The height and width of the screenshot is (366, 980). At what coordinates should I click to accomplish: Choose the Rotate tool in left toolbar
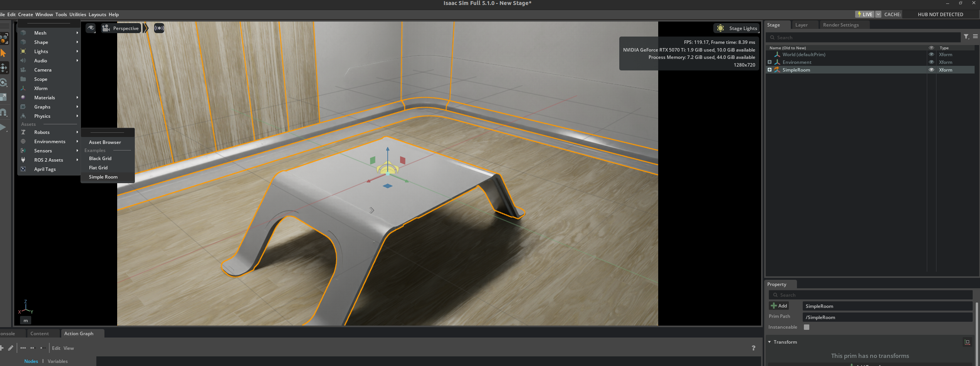3,83
